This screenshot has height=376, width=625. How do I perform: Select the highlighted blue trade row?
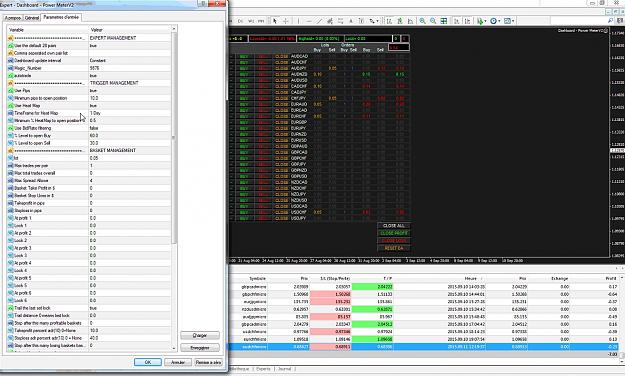point(424,347)
